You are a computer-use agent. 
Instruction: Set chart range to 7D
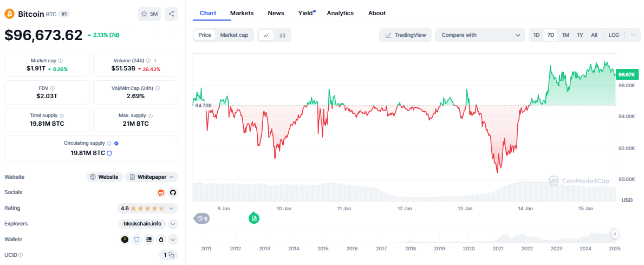[550, 35]
